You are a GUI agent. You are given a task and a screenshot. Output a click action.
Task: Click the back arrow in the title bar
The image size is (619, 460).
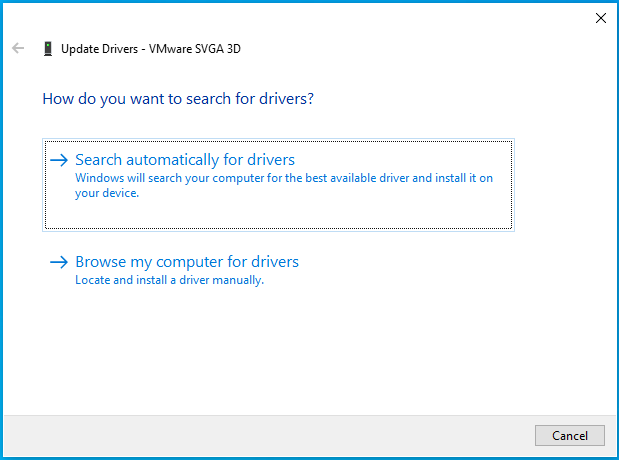coord(17,48)
